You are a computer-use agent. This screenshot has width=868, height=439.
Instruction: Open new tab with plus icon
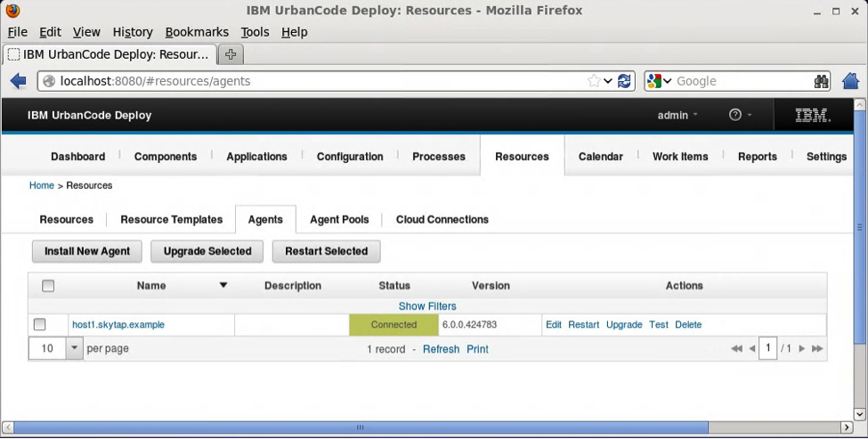(x=231, y=54)
